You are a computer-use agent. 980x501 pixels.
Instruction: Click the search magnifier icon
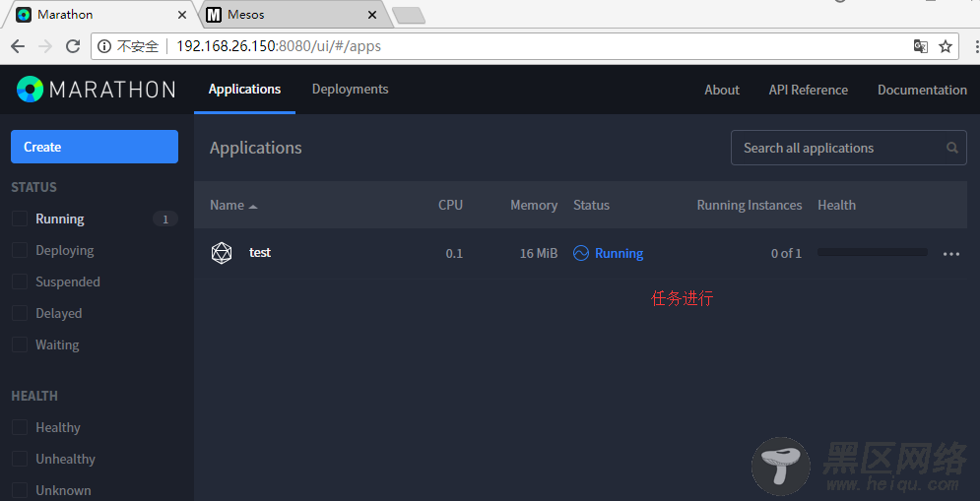click(x=951, y=148)
